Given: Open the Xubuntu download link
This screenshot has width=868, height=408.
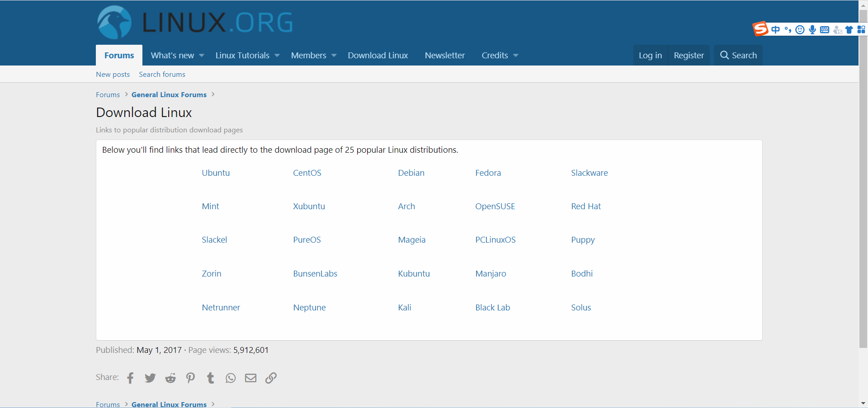Looking at the screenshot, I should tap(309, 206).
